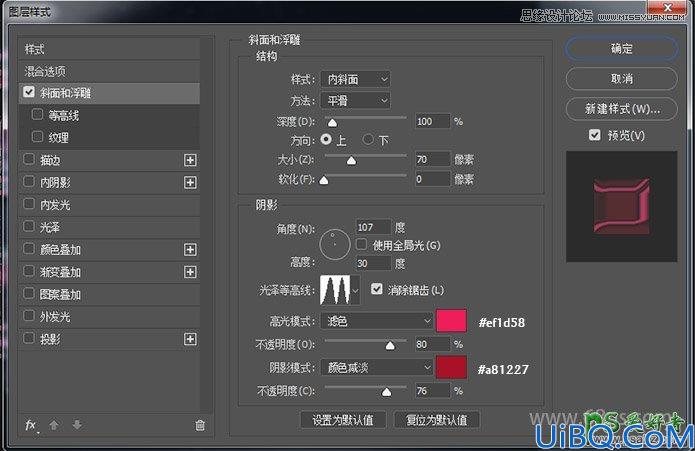
Task: Select Drop Shadow (投影) list entry
Action: tap(109, 339)
